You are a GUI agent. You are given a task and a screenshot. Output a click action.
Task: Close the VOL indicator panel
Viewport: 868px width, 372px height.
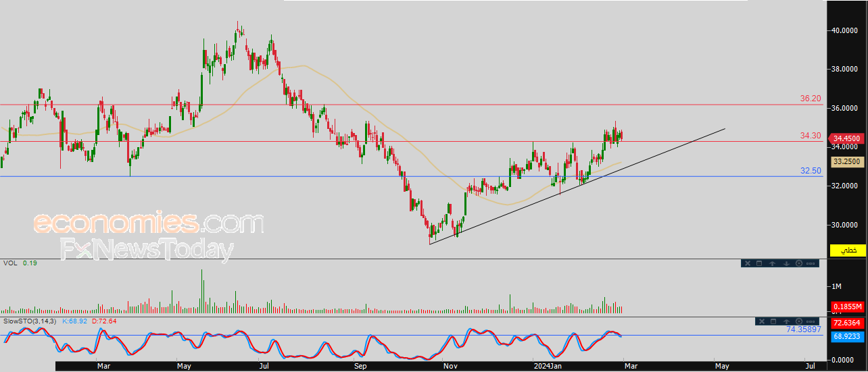(747, 263)
